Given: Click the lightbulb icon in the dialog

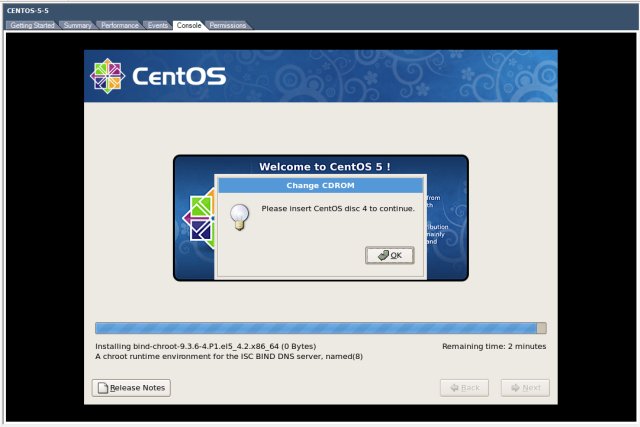Looking at the screenshot, I should (x=240, y=217).
